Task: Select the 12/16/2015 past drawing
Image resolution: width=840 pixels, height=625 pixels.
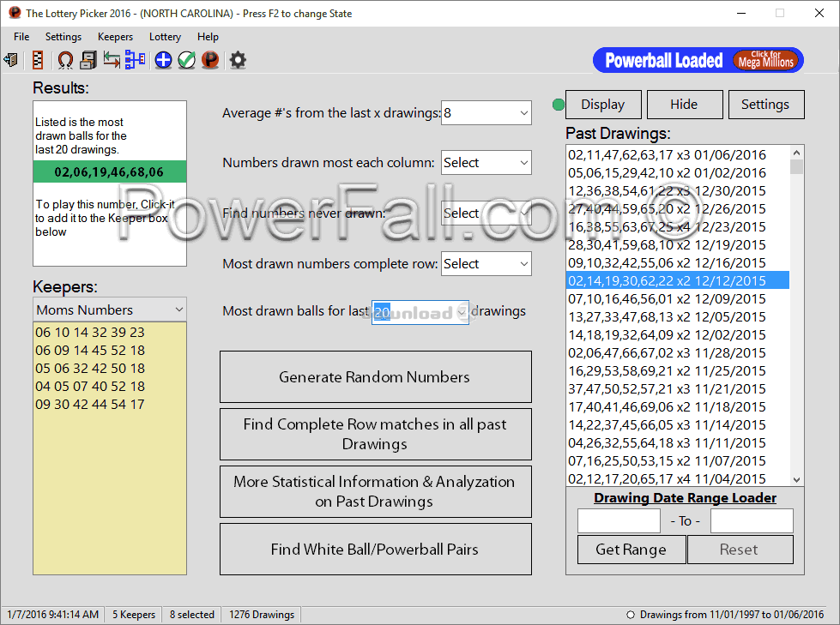Action: pos(678,262)
